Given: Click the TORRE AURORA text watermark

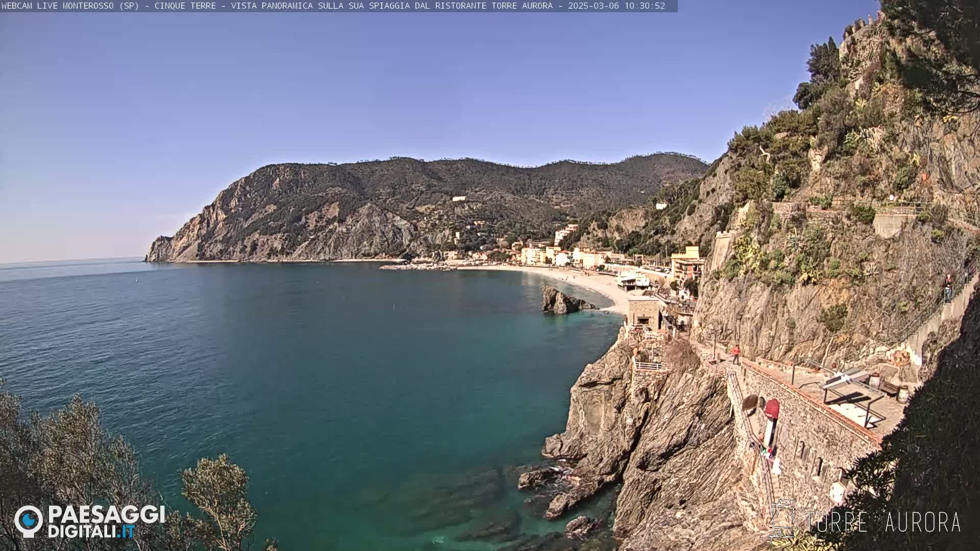Looking at the screenshot, I should (883, 522).
